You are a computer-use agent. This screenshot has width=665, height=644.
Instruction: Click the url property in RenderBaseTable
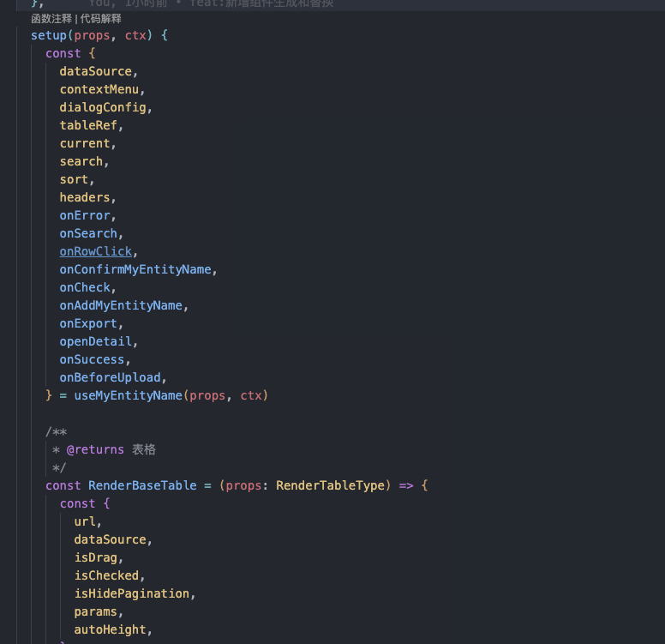(84, 521)
